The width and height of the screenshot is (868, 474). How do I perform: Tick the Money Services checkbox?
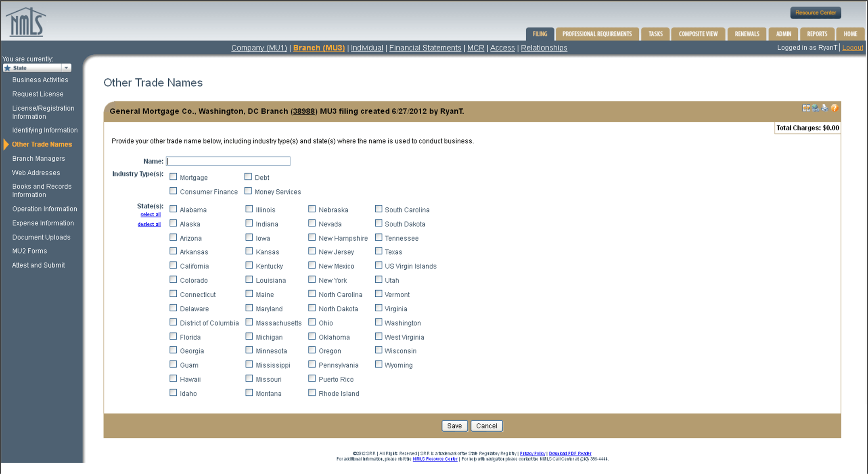click(x=248, y=191)
